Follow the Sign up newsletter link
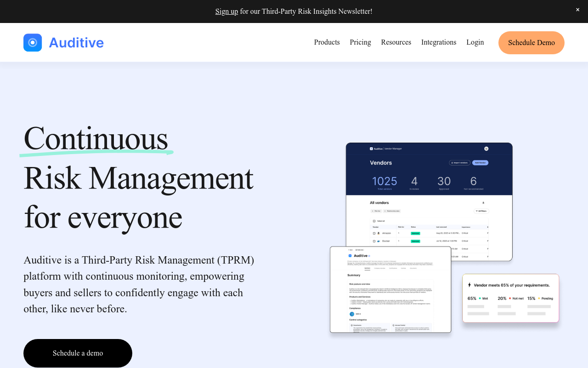Viewport: 588px width, 368px height. point(226,11)
